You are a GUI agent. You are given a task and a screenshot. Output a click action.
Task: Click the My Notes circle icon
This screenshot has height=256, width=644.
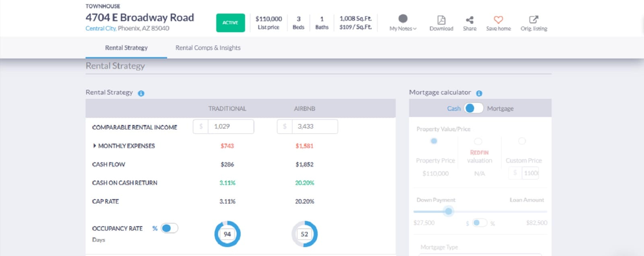pos(402,19)
